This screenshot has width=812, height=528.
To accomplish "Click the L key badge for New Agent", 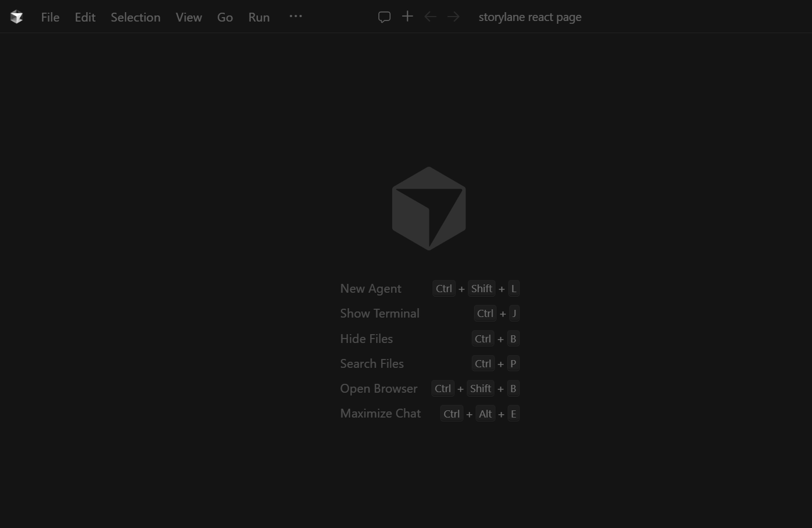I will pos(514,289).
